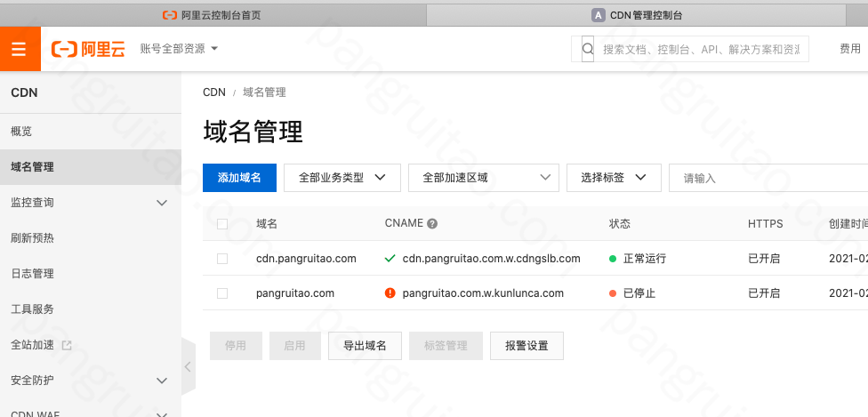Check the box for cdn.pangruitao.com row

click(222, 259)
